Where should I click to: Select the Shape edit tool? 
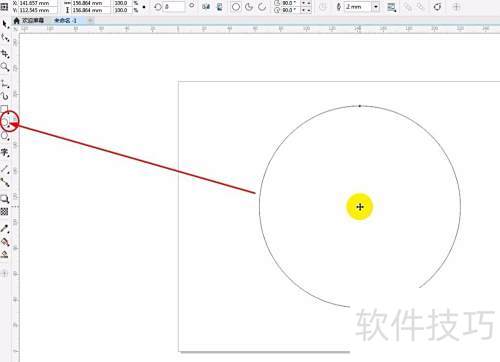click(x=5, y=38)
